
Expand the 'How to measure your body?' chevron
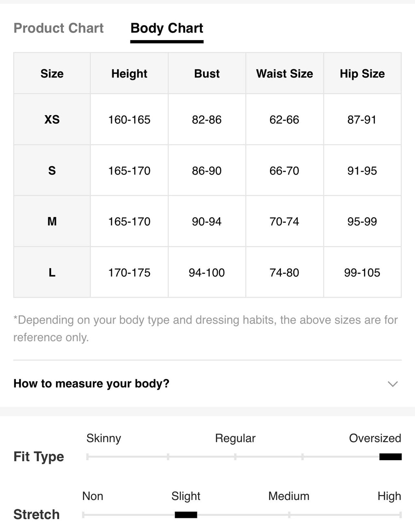(392, 384)
